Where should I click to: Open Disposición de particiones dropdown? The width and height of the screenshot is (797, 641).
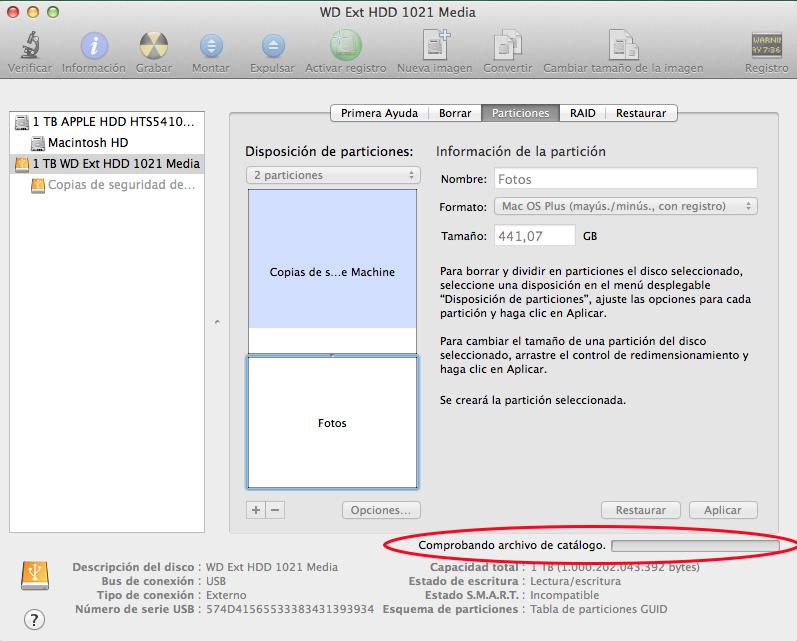(x=333, y=175)
